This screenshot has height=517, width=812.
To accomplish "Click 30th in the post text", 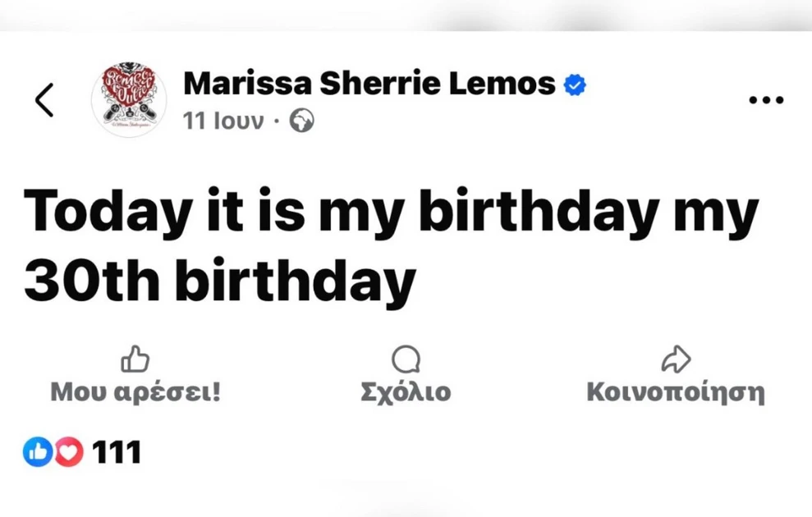I will (x=92, y=282).
